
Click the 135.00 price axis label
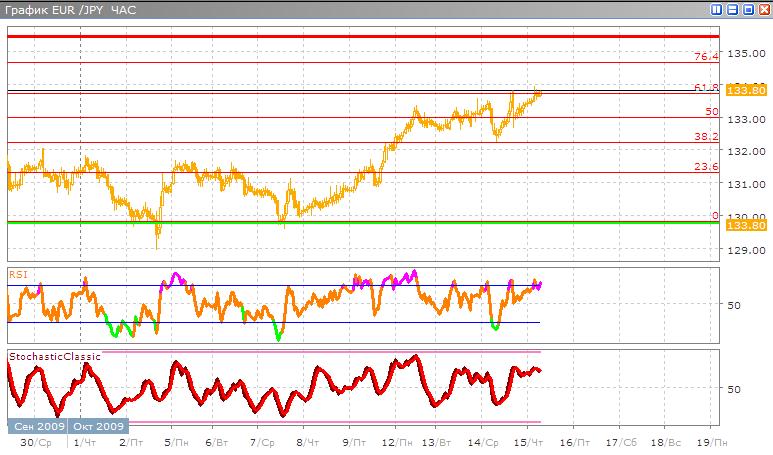(745, 53)
